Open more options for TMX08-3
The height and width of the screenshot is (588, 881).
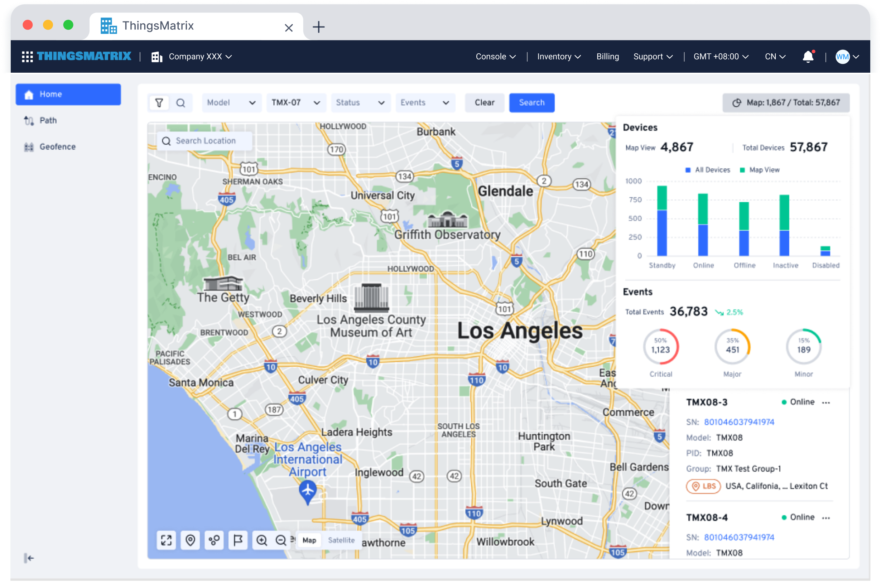pyautogui.click(x=826, y=403)
